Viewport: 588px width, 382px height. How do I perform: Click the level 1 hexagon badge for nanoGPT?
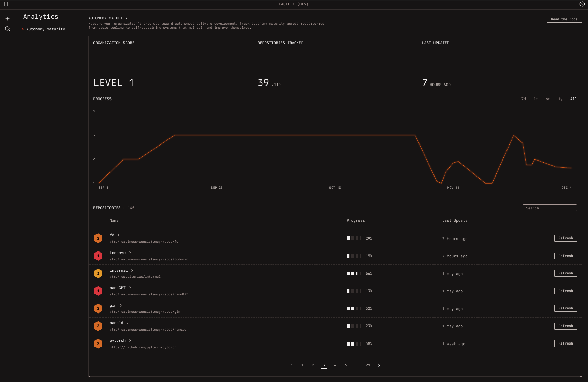tap(98, 291)
